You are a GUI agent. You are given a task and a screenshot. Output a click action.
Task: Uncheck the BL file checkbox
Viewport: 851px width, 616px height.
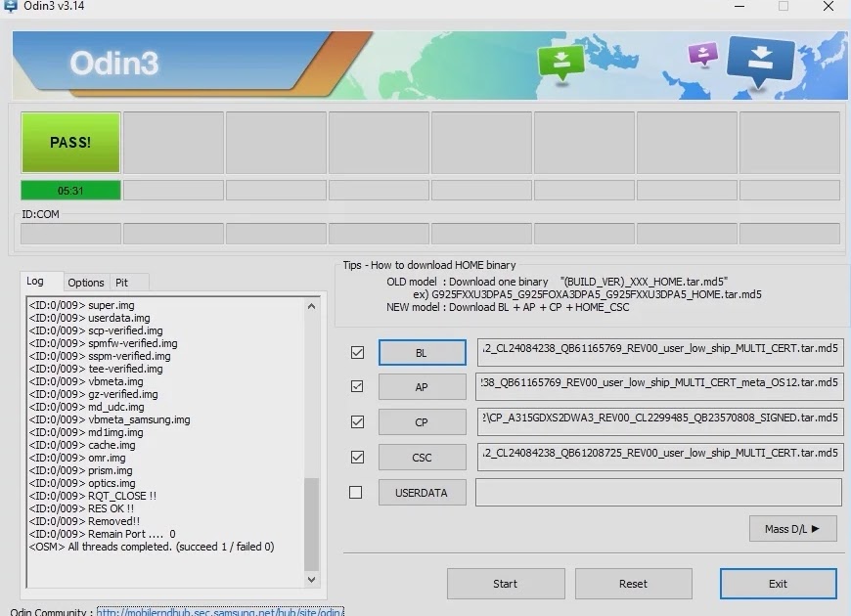pyautogui.click(x=357, y=352)
